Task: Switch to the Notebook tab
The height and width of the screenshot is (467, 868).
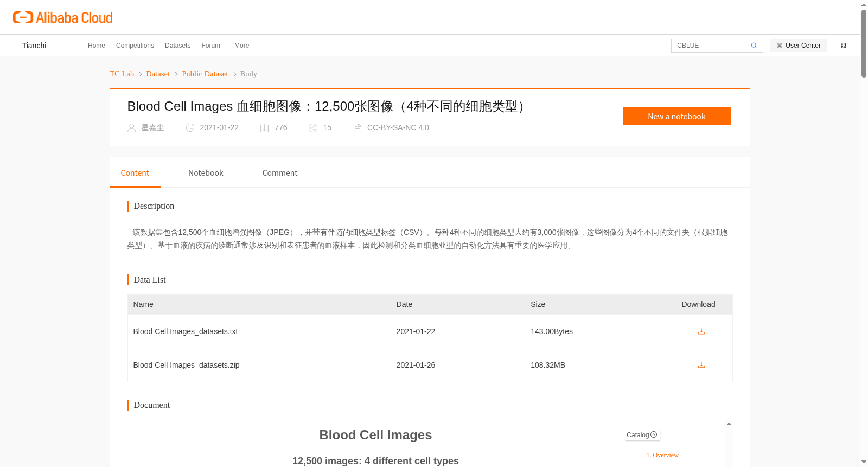Action: (206, 173)
